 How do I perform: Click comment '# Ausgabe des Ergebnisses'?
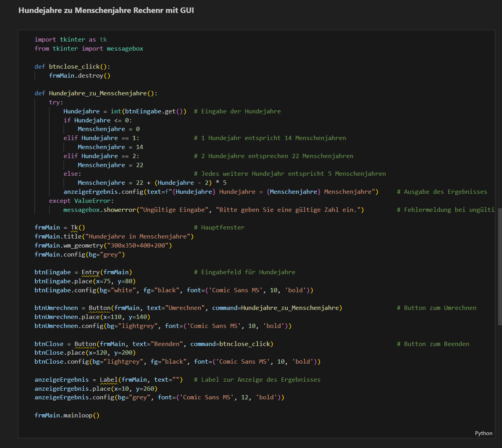point(442,192)
